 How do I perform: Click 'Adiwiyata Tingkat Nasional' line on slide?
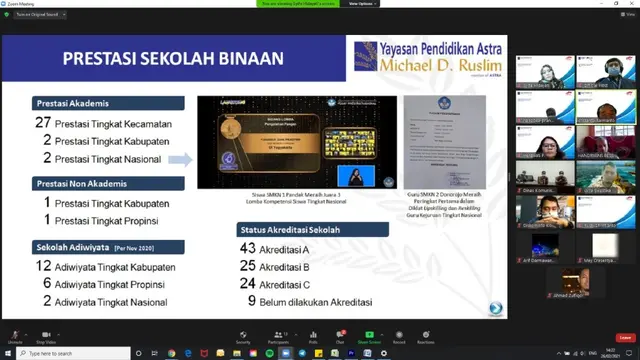pyautogui.click(x=105, y=302)
